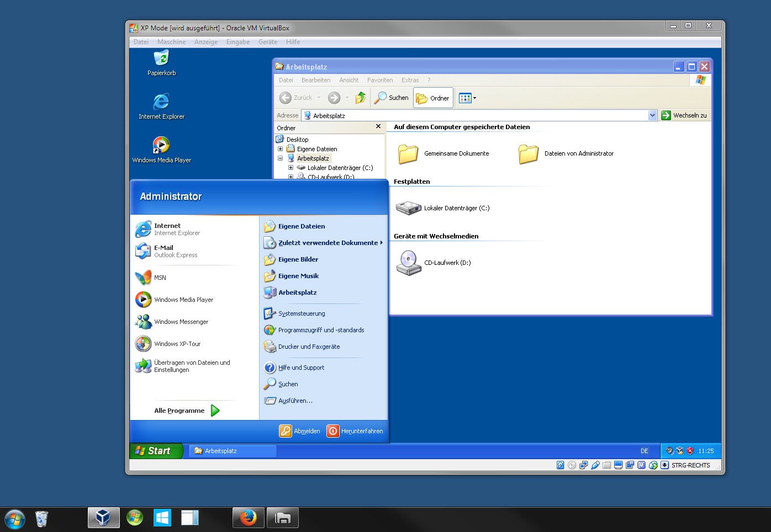Select Dateien von Administrator folder
Viewport: 771px width, 532px height.
pos(566,153)
